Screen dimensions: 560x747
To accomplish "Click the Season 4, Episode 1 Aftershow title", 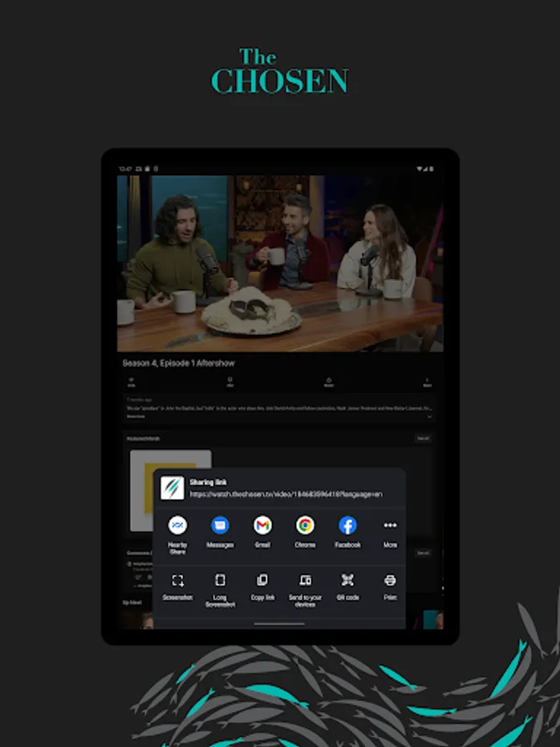I will point(178,363).
